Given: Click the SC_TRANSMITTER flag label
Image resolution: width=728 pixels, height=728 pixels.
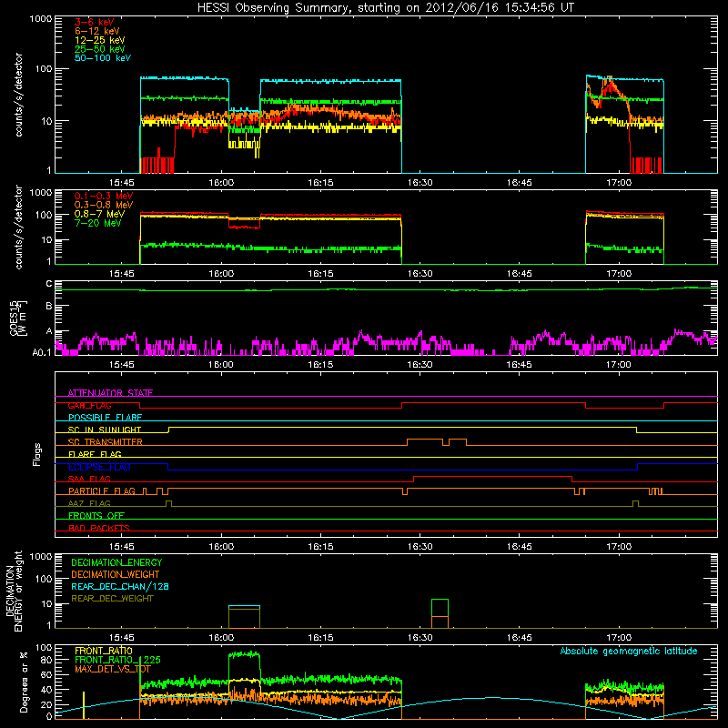Looking at the screenshot, I should (106, 442).
